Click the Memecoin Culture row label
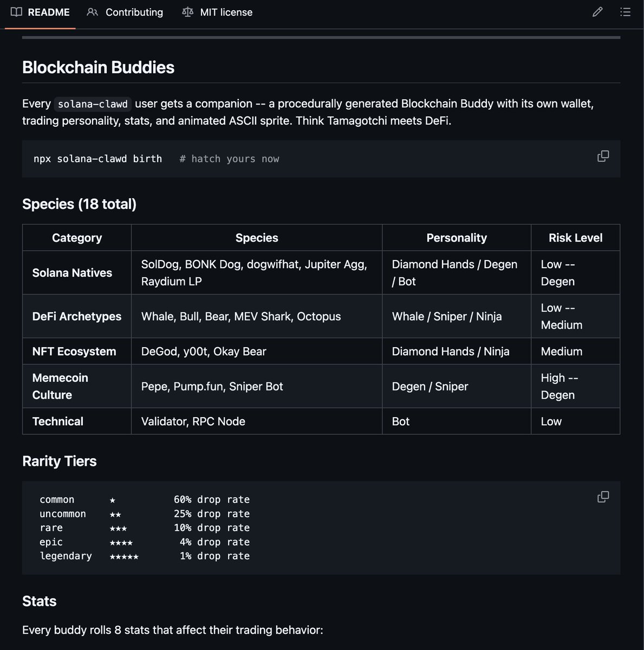This screenshot has width=644, height=650. (60, 386)
